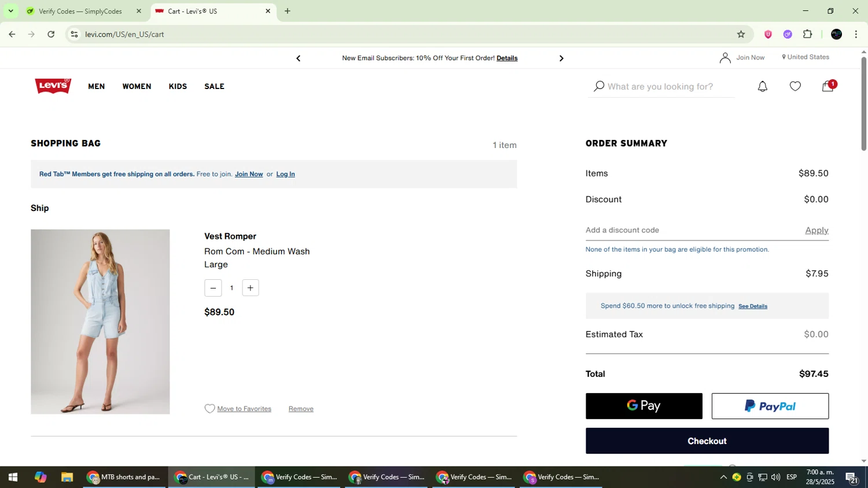Proceed to Checkout
868x488 pixels.
pos(707,441)
